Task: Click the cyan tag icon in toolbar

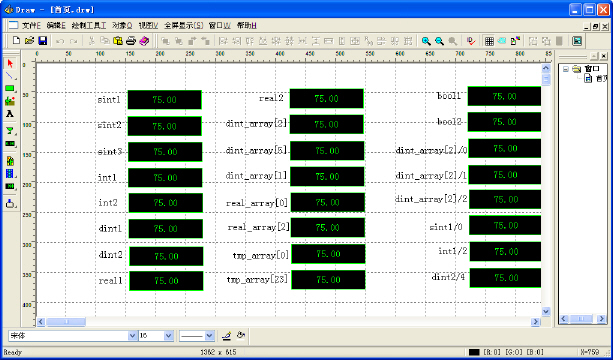Action: (x=502, y=41)
